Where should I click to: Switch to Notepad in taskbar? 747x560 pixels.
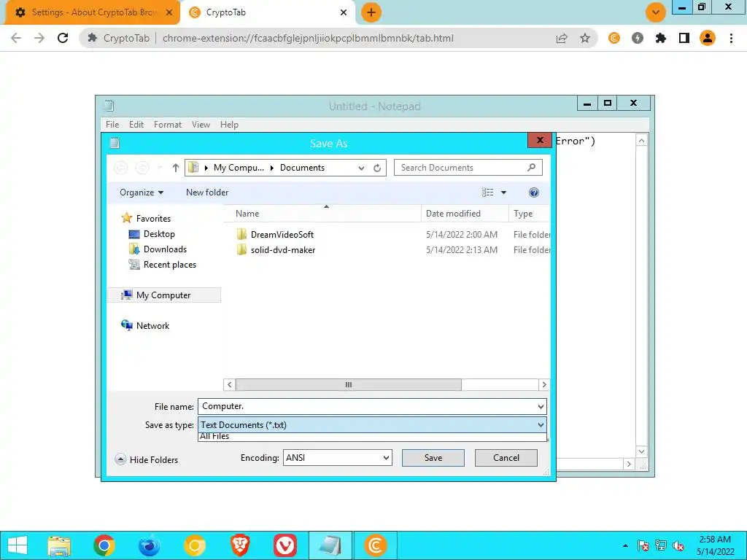click(330, 545)
